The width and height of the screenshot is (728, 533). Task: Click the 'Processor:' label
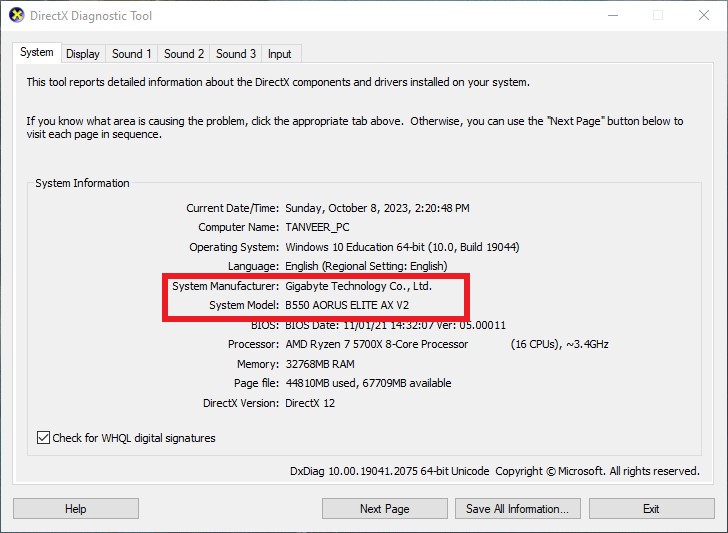254,344
